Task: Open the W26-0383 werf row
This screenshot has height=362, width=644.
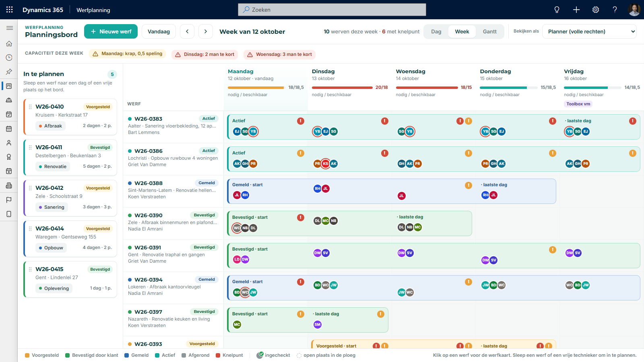Action: [173, 127]
